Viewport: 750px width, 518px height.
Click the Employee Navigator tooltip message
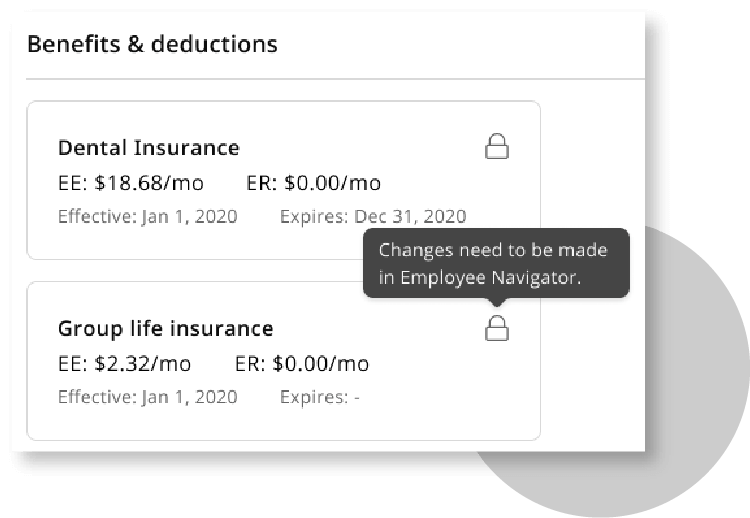(496, 264)
